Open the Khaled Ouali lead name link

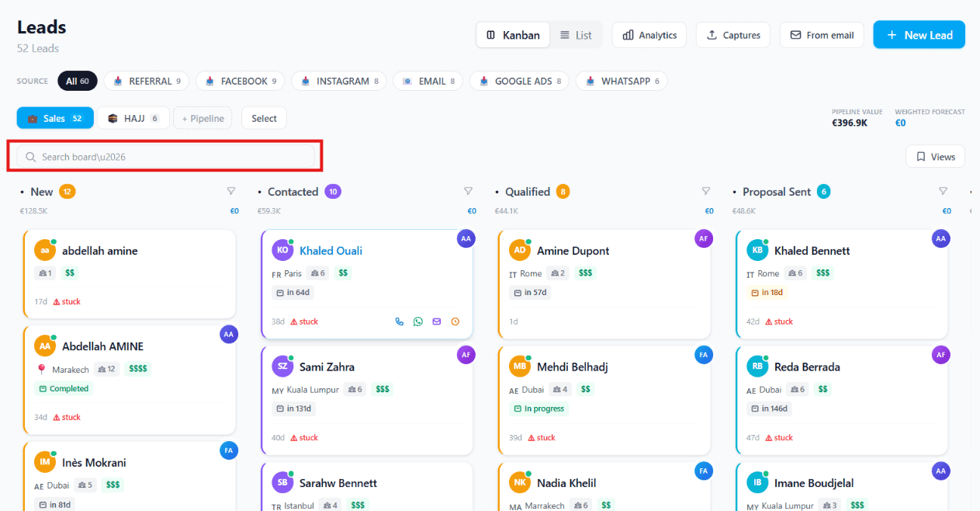(331, 251)
